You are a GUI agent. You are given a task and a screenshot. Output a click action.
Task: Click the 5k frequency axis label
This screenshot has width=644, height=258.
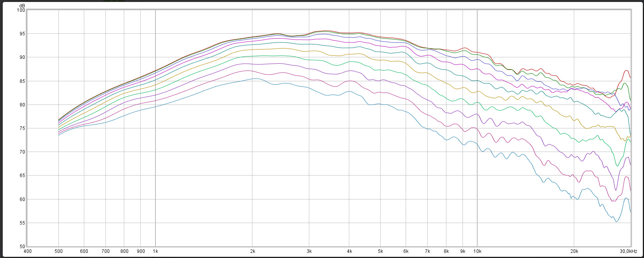(x=381, y=251)
